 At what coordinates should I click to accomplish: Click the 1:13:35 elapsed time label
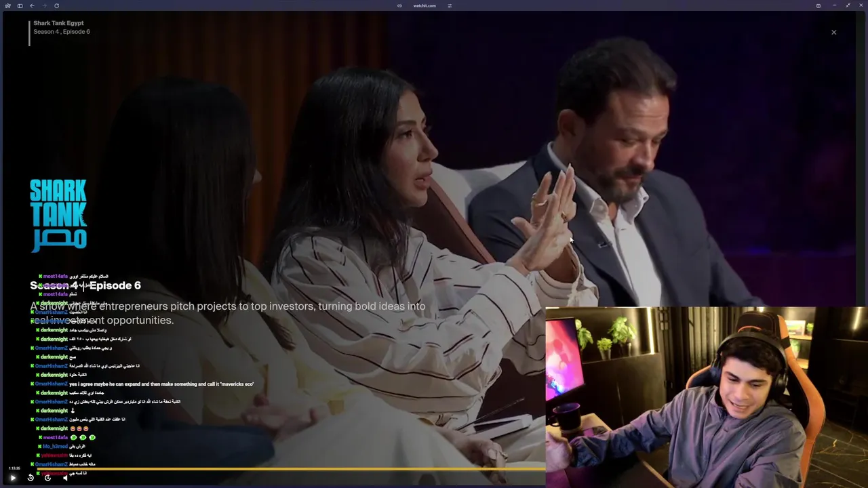coord(14,468)
